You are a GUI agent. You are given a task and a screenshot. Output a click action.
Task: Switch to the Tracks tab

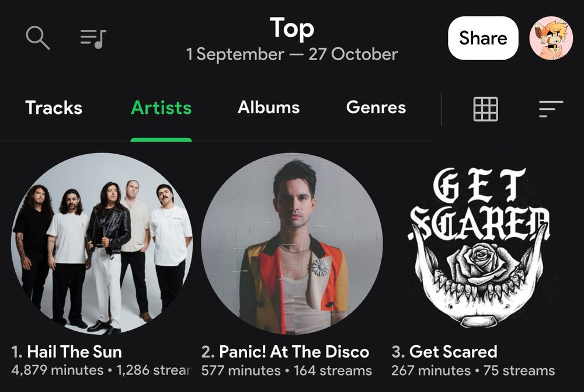[x=54, y=107]
